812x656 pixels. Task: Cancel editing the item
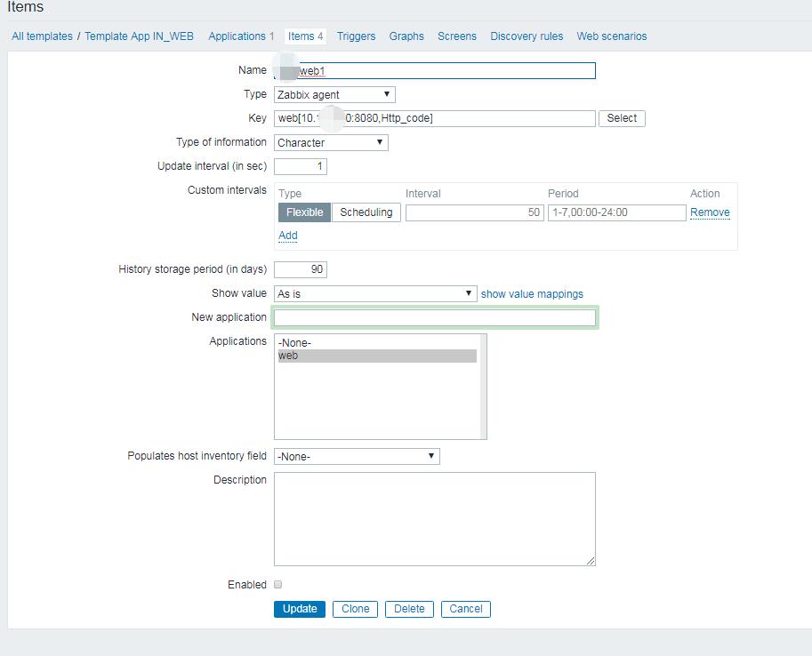click(465, 609)
